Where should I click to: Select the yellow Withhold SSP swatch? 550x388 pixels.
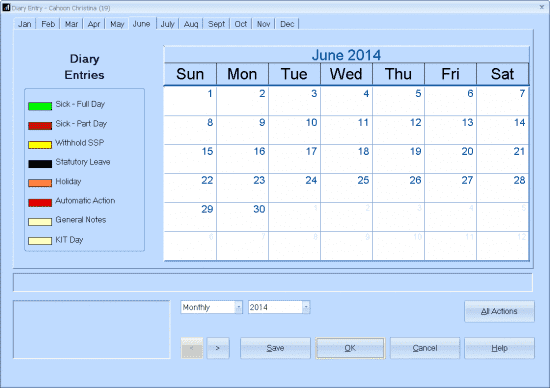[40, 145]
